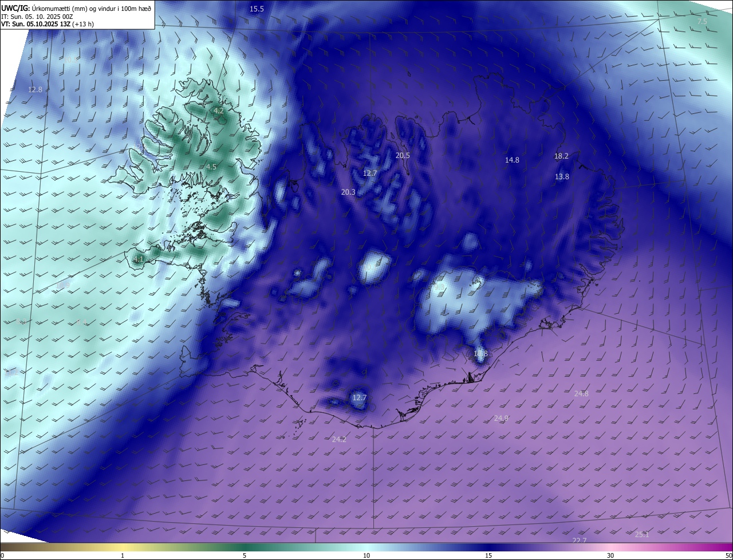The image size is (733, 560).
Task: Click the 15.5 value label on the map
Action: (x=257, y=9)
